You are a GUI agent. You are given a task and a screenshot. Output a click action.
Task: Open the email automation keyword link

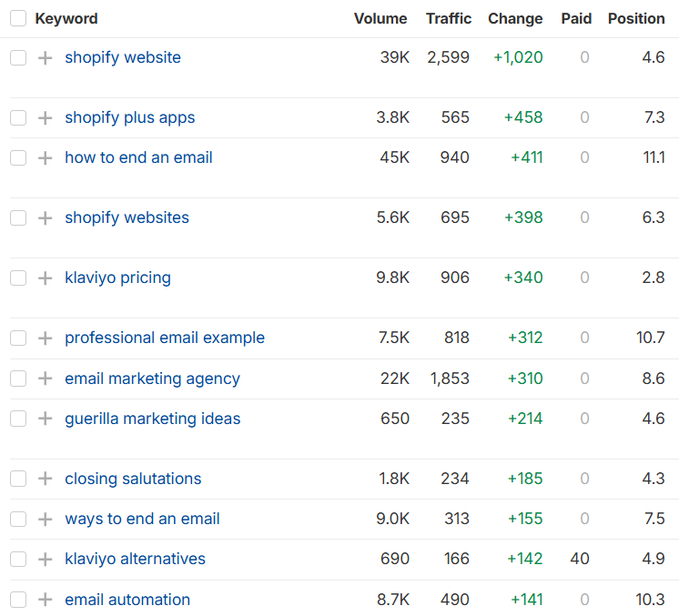(127, 600)
